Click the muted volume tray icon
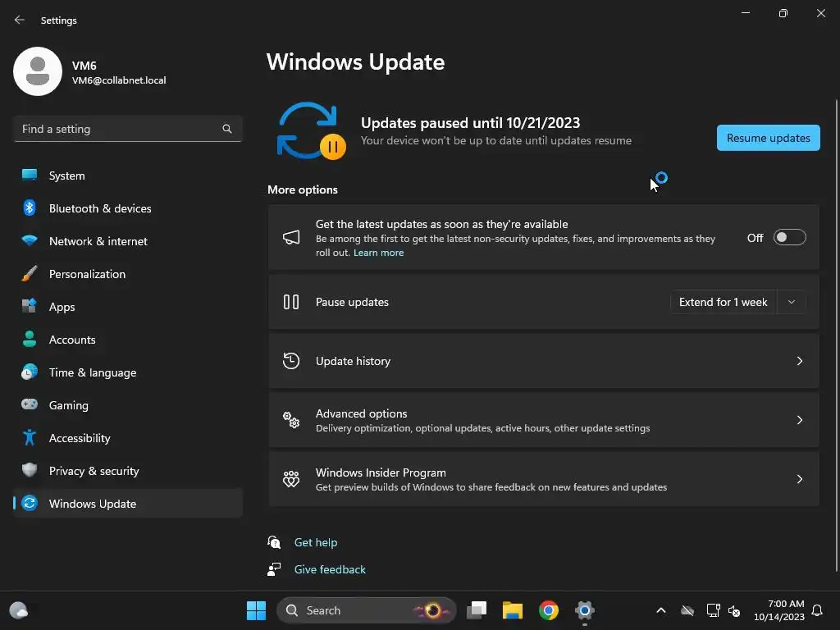This screenshot has height=630, width=840. click(734, 610)
